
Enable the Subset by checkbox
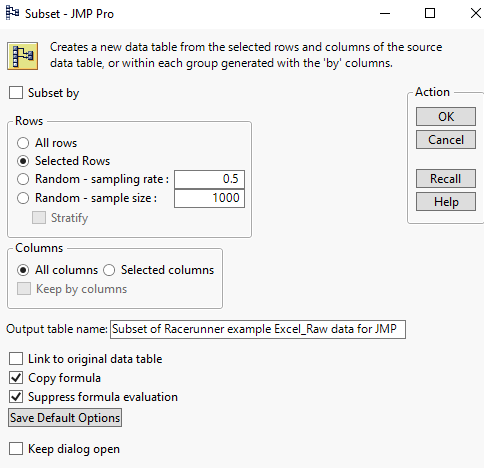(x=16, y=93)
